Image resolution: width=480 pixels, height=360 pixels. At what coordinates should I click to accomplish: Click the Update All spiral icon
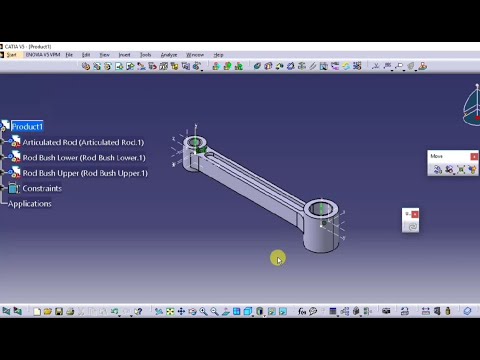coord(412,227)
